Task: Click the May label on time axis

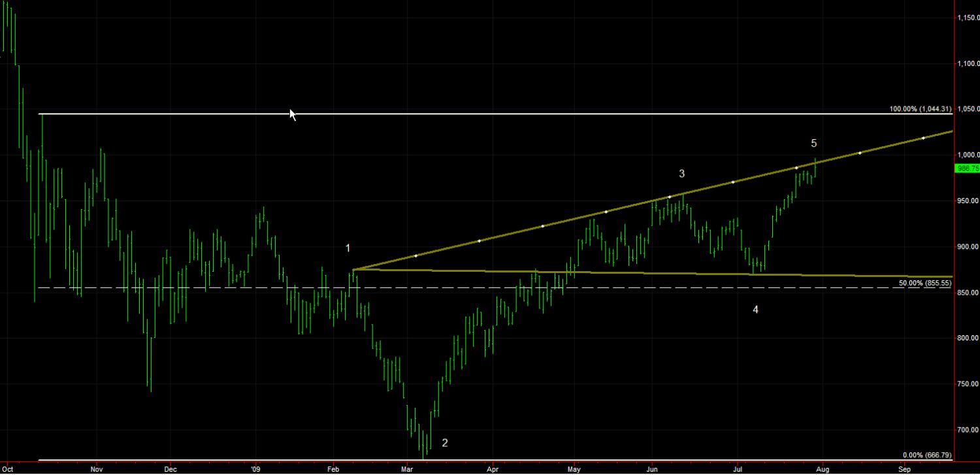Action: coord(574,469)
